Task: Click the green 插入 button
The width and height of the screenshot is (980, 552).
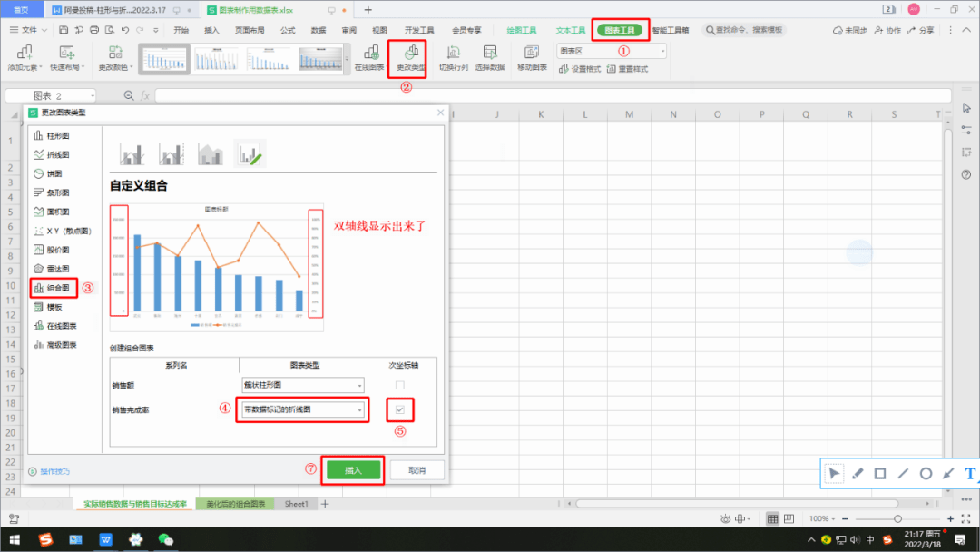Action: 353,470
